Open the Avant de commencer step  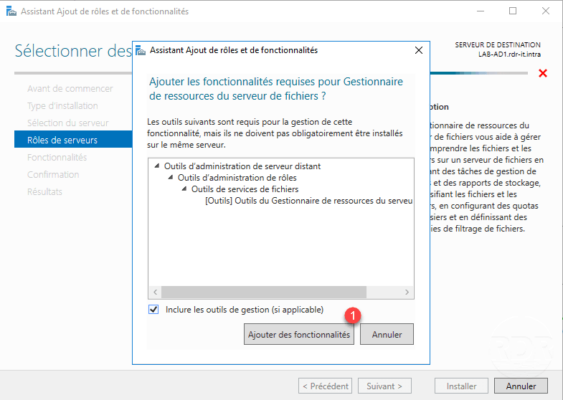click(x=70, y=88)
